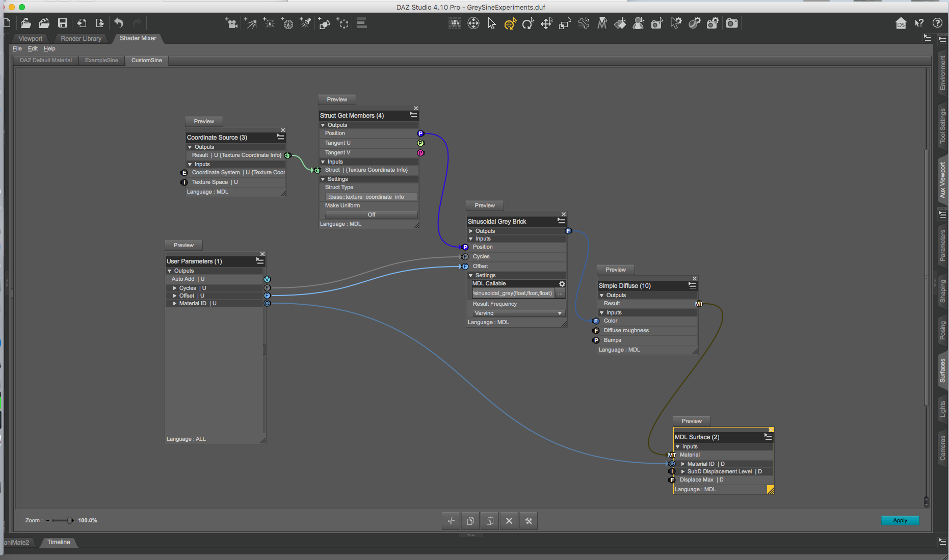The image size is (949, 560).
Task: Click the Struct Type texture coordinate field
Action: [372, 197]
